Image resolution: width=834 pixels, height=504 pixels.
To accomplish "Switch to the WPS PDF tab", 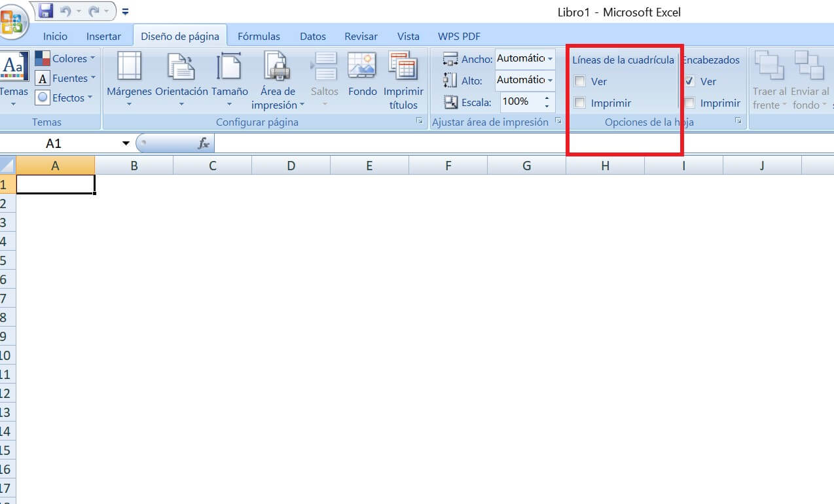I will pyautogui.click(x=459, y=37).
